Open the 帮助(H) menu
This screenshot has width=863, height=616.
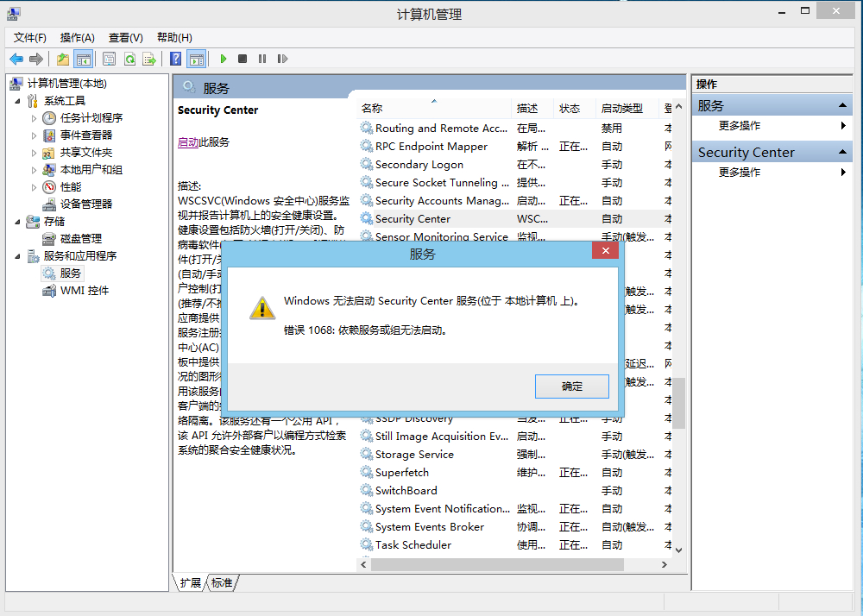(x=174, y=37)
